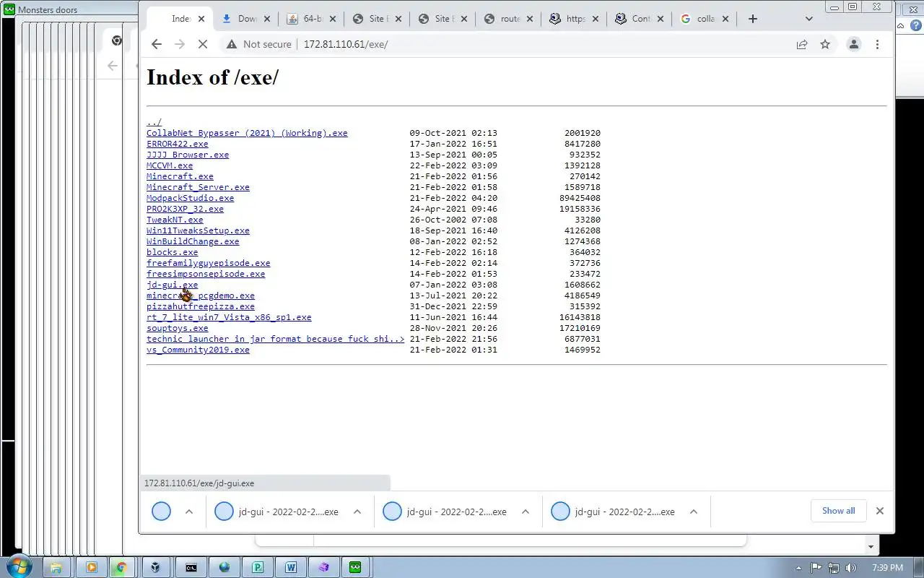The image size is (924, 578).
Task: Open the purple cube taskbar icon
Action: coord(324,567)
